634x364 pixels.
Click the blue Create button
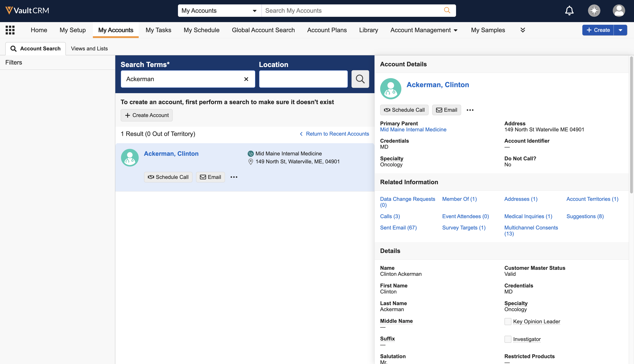click(x=598, y=30)
